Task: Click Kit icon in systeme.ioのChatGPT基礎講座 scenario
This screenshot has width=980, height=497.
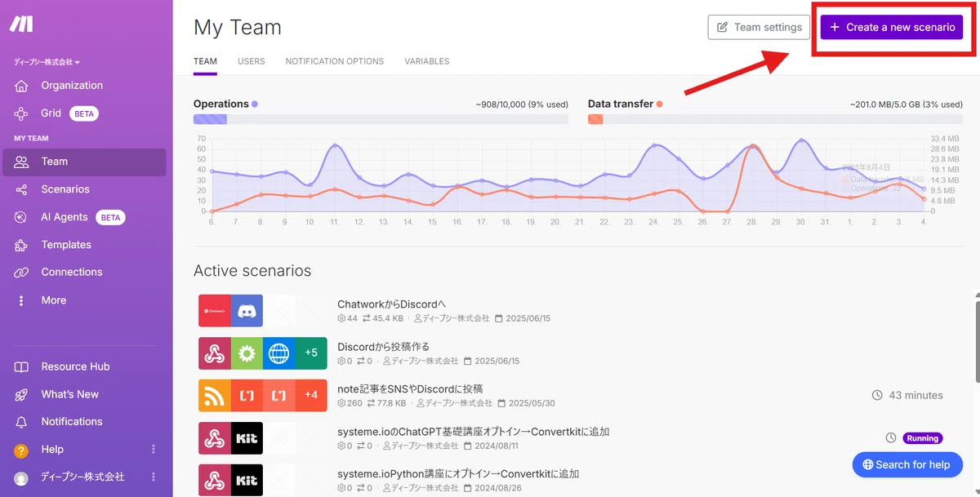Action: click(247, 438)
